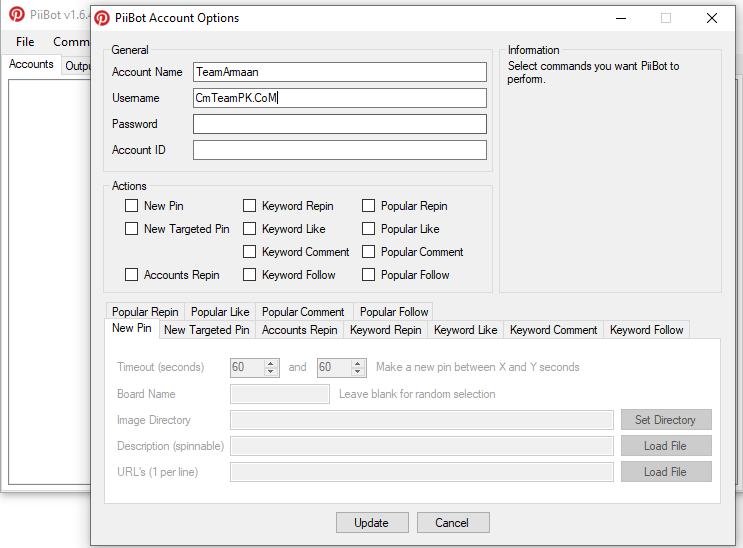Enable the Popular Comment checkbox

[368, 252]
